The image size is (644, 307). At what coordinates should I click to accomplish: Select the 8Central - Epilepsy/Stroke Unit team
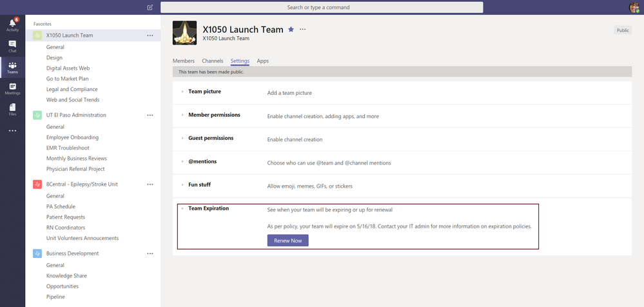pyautogui.click(x=82, y=184)
